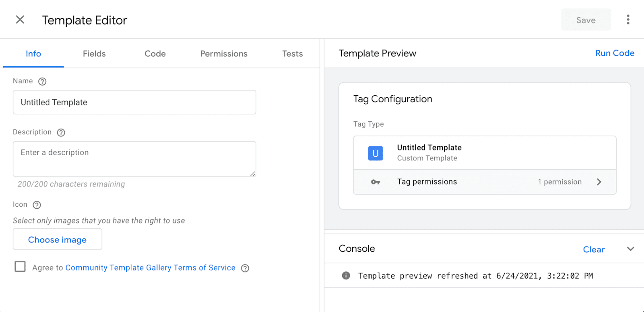The image size is (644, 312).
Task: Click the help icon next to Name
Action: [x=42, y=82]
